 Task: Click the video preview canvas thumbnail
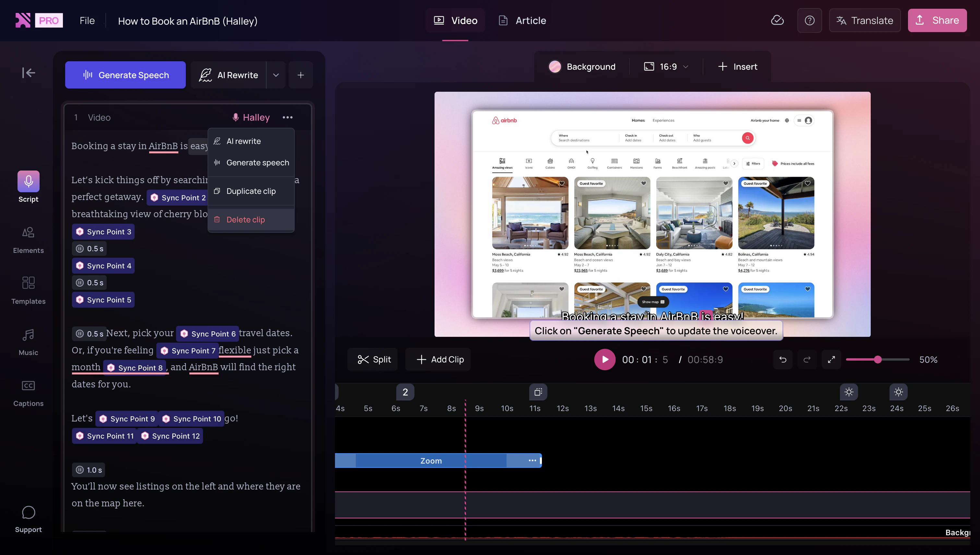(652, 214)
